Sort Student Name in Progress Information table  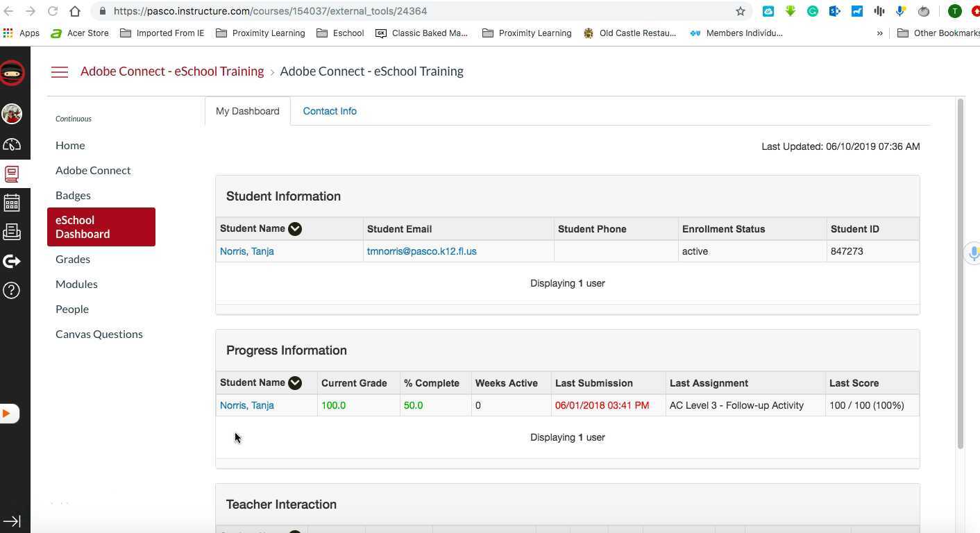[x=295, y=383]
